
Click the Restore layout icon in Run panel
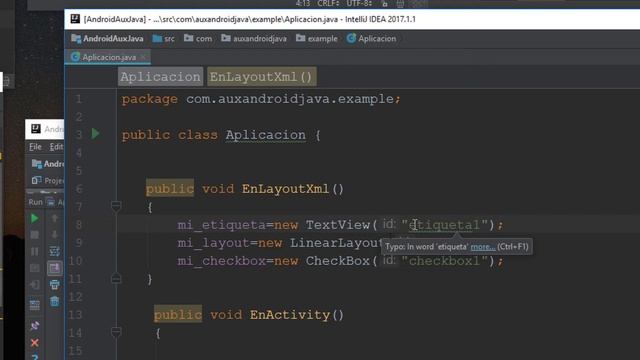tap(35, 304)
